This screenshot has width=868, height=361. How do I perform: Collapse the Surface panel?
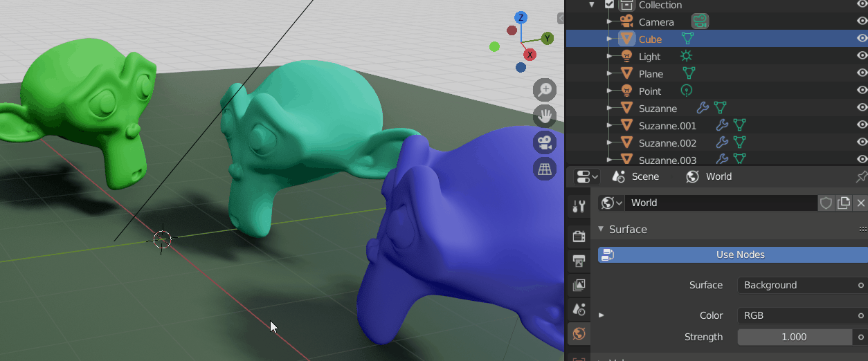coord(601,229)
